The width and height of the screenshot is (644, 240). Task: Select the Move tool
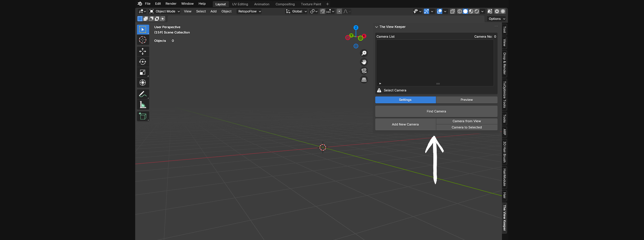pyautogui.click(x=143, y=51)
